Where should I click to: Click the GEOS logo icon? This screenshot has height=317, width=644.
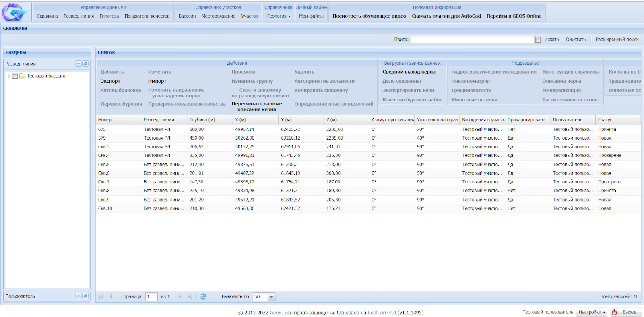pyautogui.click(x=14, y=12)
